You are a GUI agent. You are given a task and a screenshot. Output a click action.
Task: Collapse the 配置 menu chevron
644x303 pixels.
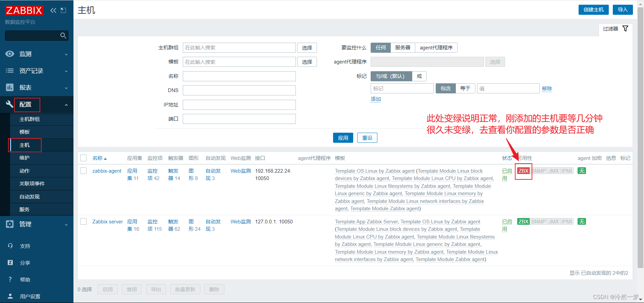point(66,105)
